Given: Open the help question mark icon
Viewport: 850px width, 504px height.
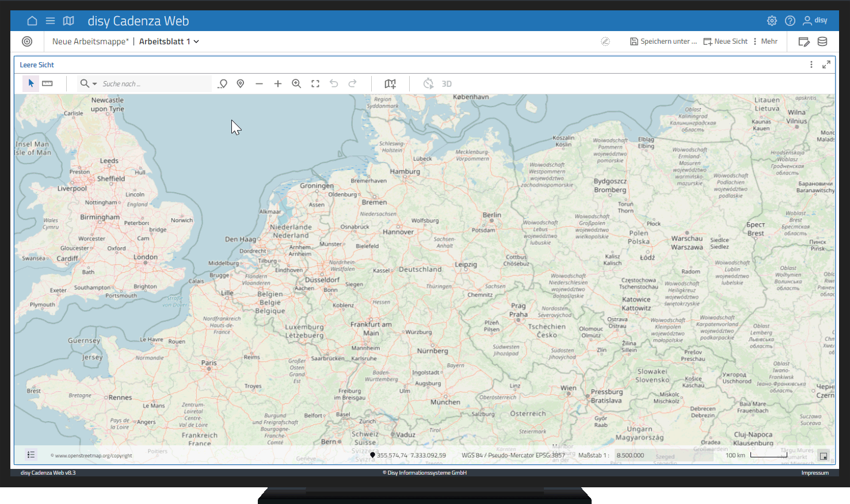Looking at the screenshot, I should pos(790,21).
